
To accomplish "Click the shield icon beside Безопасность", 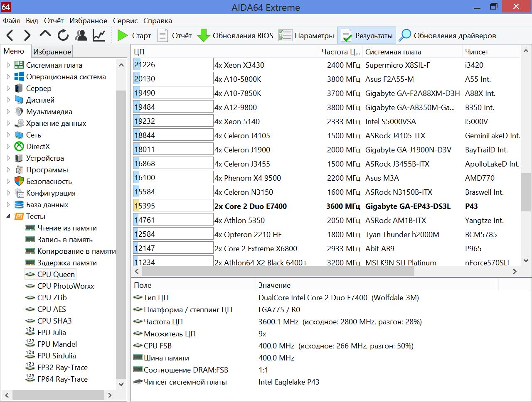I will pyautogui.click(x=19, y=181).
